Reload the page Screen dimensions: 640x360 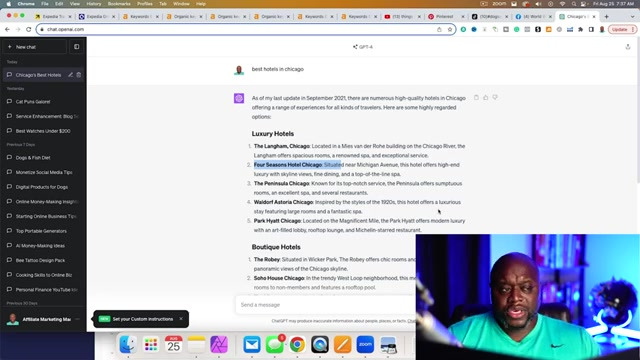[29, 29]
